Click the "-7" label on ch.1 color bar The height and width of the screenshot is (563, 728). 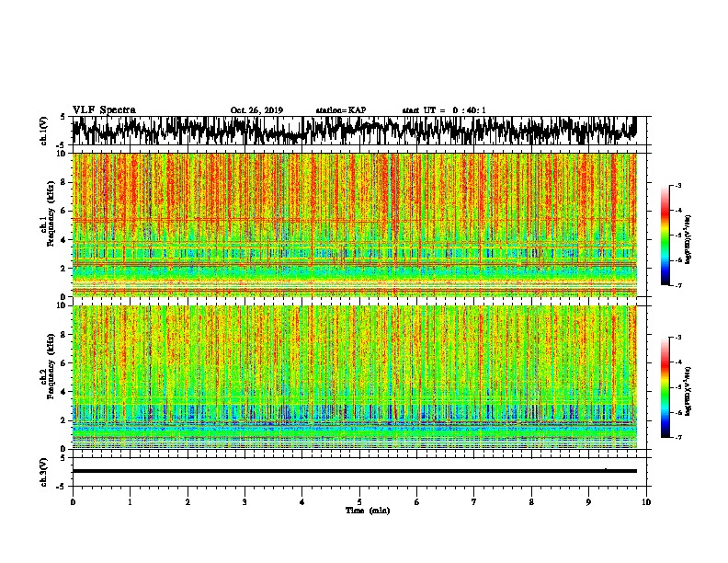pyautogui.click(x=678, y=285)
